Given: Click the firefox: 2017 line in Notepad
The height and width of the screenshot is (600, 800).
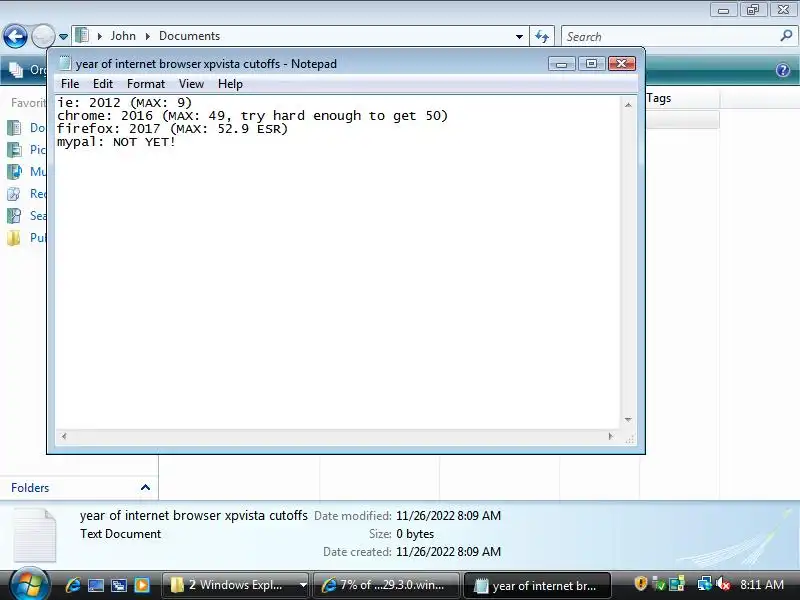Looking at the screenshot, I should (x=172, y=129).
